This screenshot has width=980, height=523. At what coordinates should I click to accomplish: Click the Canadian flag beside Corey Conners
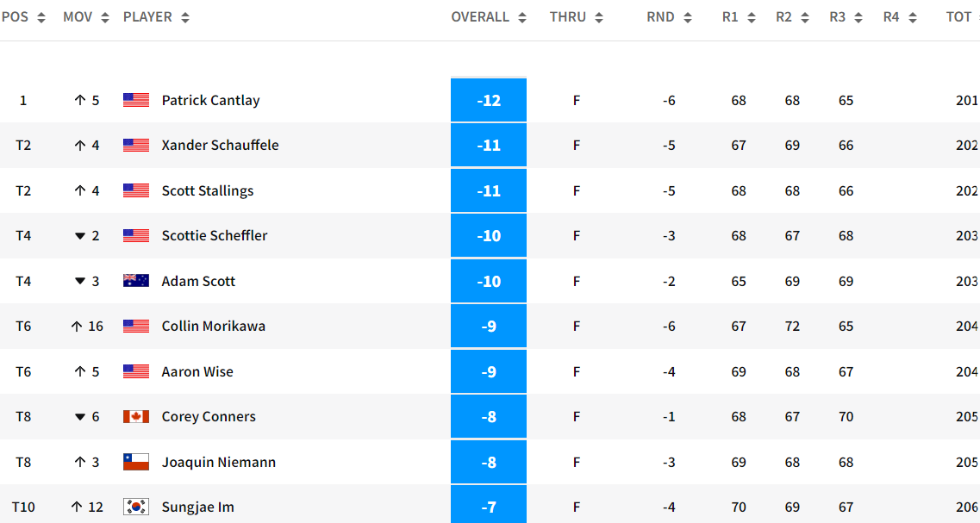tap(136, 417)
